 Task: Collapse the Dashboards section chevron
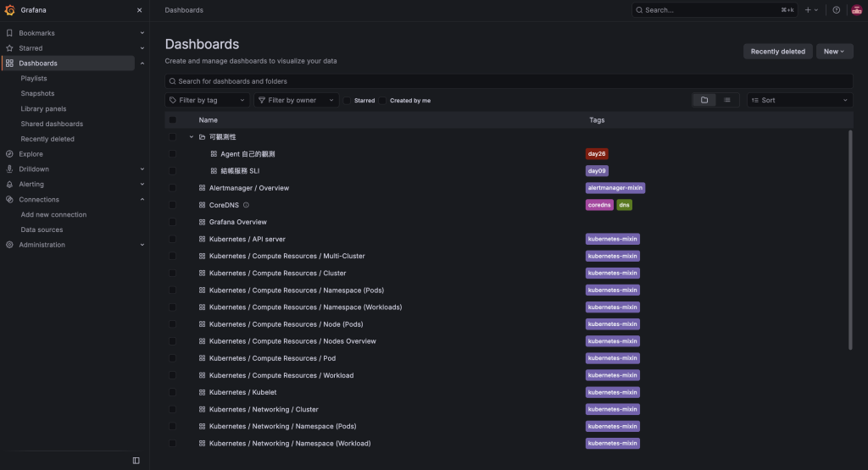[x=142, y=64]
